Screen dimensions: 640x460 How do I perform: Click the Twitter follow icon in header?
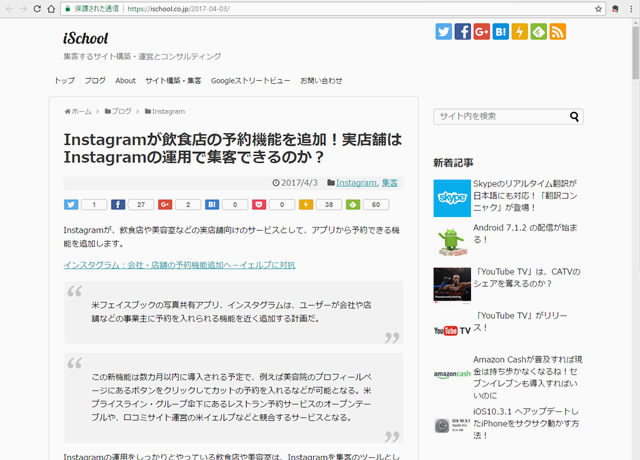coord(444,31)
